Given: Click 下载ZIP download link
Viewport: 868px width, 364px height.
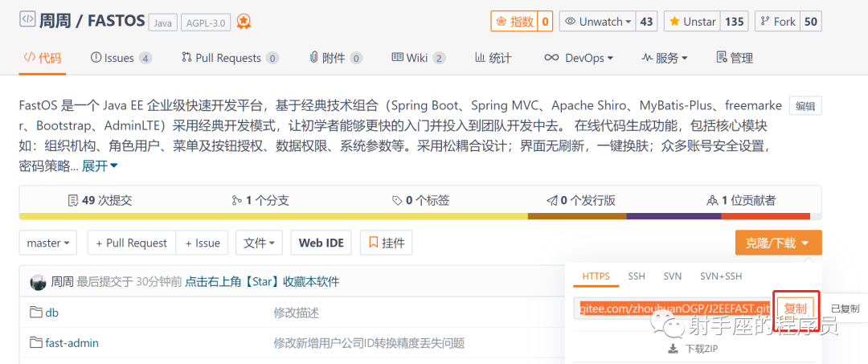Looking at the screenshot, I should (x=693, y=349).
